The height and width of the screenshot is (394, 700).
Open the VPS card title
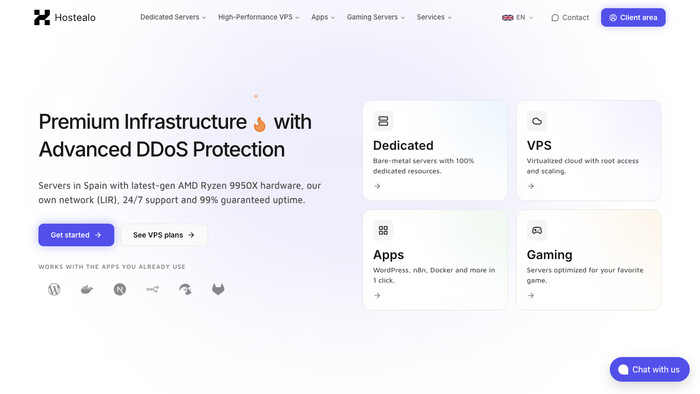click(539, 145)
